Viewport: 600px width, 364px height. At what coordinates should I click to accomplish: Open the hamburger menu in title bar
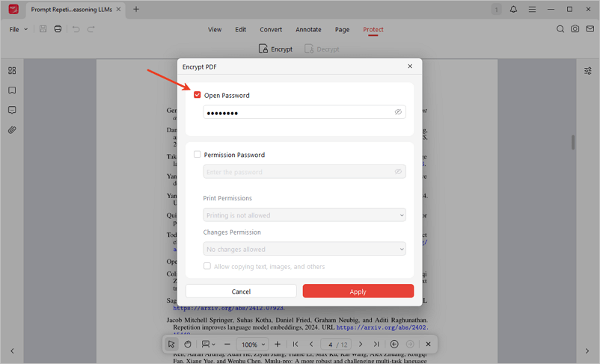pyautogui.click(x=532, y=9)
